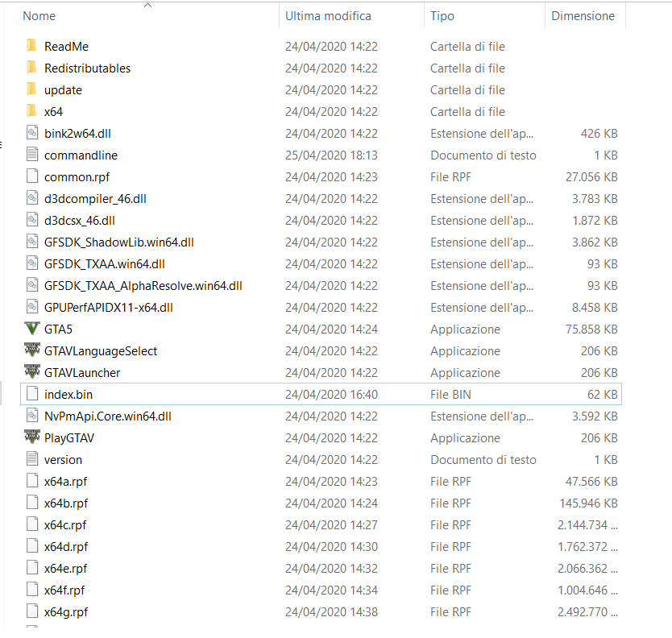The width and height of the screenshot is (672, 638).
Task: Click the 24/04/2020 14:38 date of x64g.rpf
Action: (331, 612)
